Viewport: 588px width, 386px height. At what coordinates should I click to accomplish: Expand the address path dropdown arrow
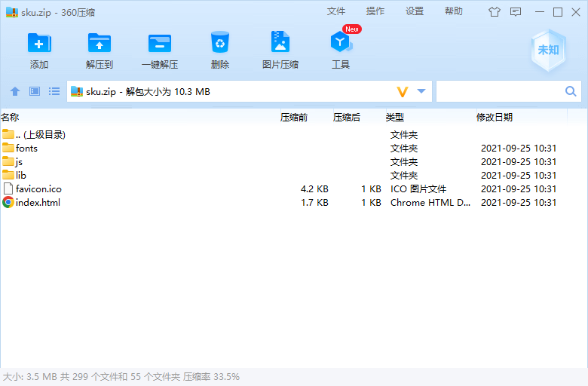tap(421, 91)
